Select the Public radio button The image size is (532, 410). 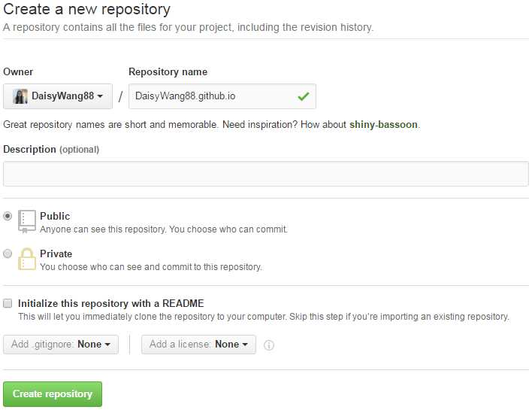point(8,216)
